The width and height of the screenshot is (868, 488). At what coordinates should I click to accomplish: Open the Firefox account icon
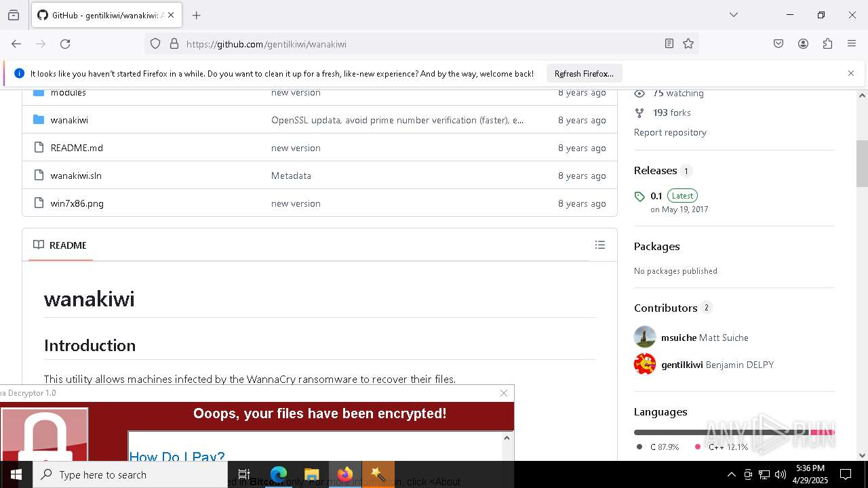click(x=803, y=44)
